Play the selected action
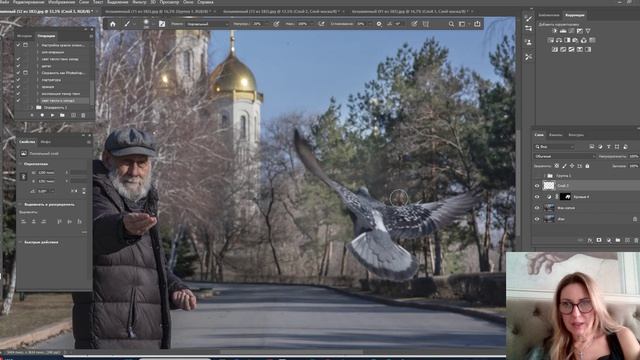 pyautogui.click(x=52, y=116)
